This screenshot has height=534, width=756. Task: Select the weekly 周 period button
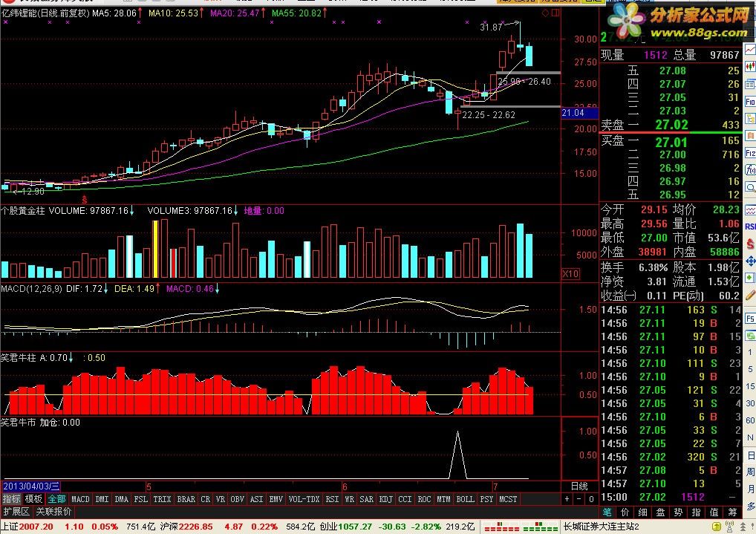pyautogui.click(x=750, y=472)
